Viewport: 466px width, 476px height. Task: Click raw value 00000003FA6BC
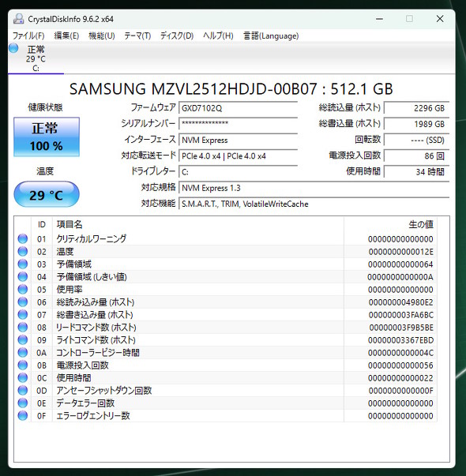[x=401, y=315]
